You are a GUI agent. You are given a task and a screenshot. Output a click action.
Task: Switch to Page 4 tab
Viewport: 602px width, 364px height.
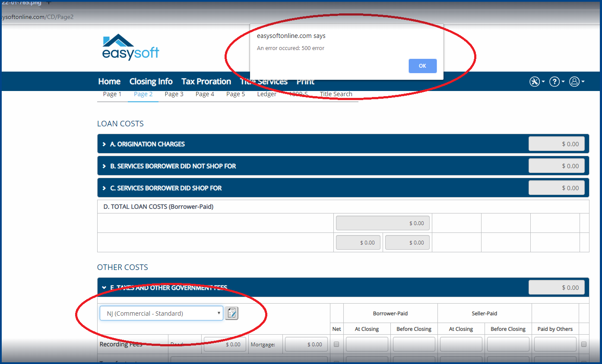[x=205, y=94]
